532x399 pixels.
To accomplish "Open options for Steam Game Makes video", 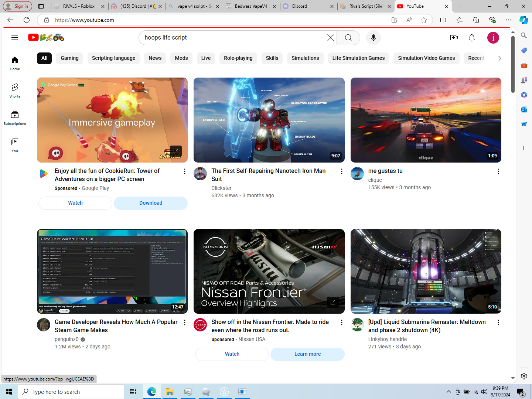I will (x=185, y=323).
